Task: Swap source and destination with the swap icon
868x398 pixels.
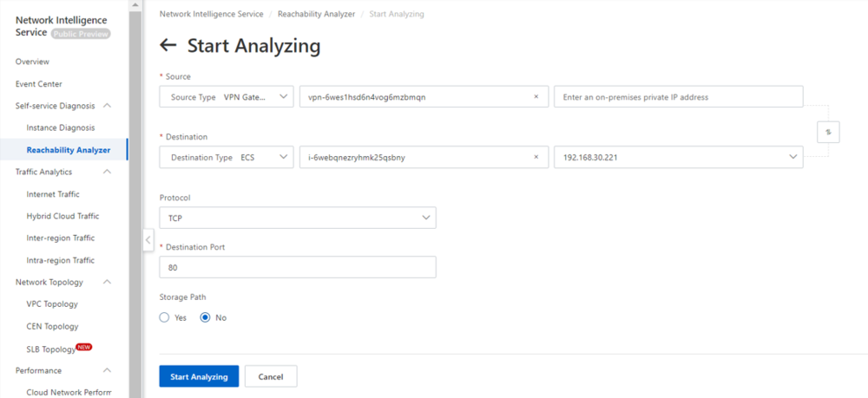Action: (828, 132)
